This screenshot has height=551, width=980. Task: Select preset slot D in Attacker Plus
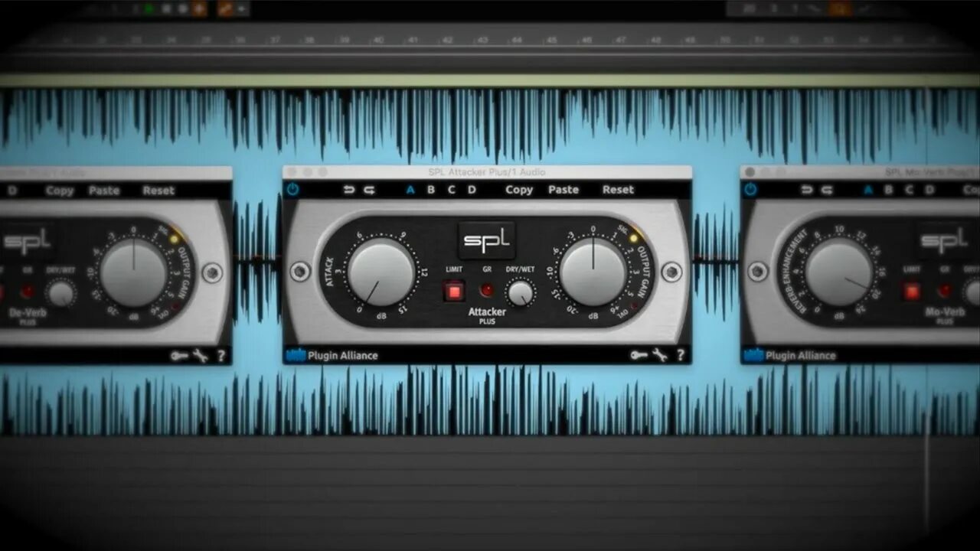pyautogui.click(x=472, y=190)
